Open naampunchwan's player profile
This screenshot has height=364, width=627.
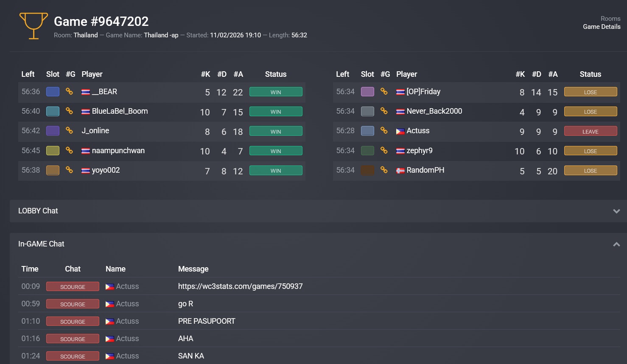point(118,151)
